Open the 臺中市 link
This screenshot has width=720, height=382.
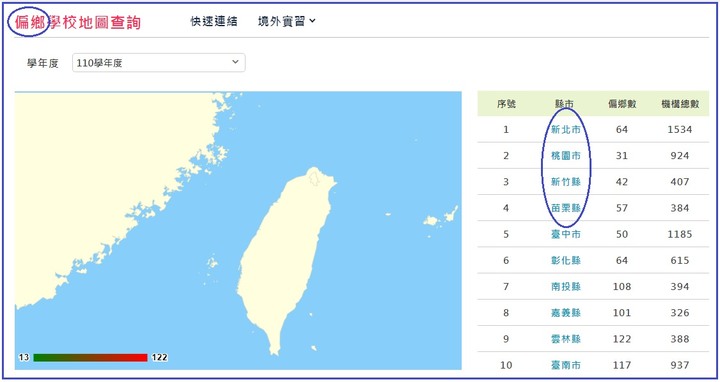566,234
